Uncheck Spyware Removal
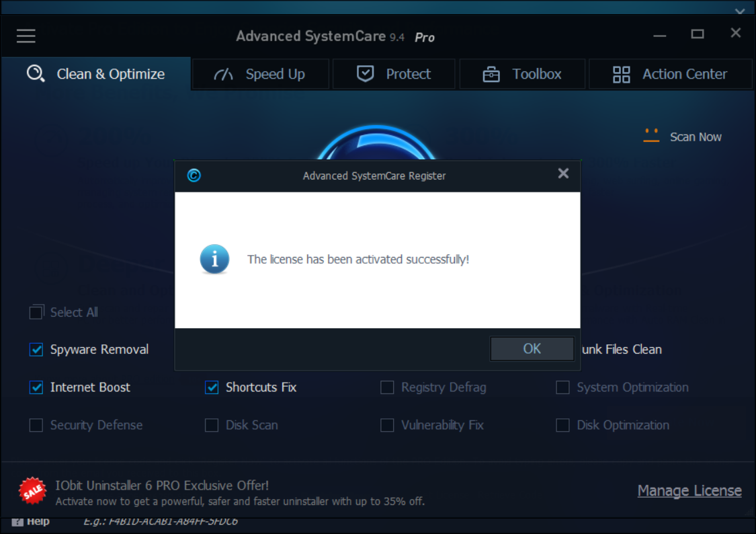Viewport: 756px width, 534px height. click(36, 349)
